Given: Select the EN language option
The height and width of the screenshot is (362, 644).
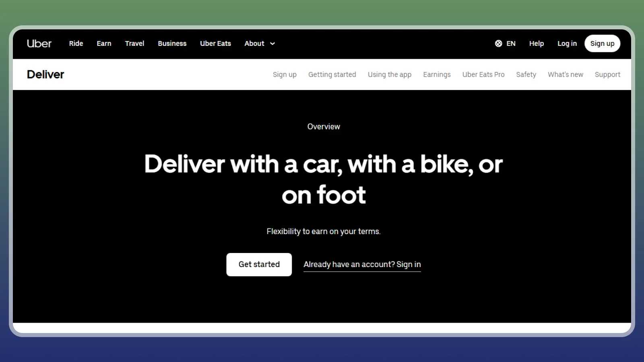Looking at the screenshot, I should [511, 43].
